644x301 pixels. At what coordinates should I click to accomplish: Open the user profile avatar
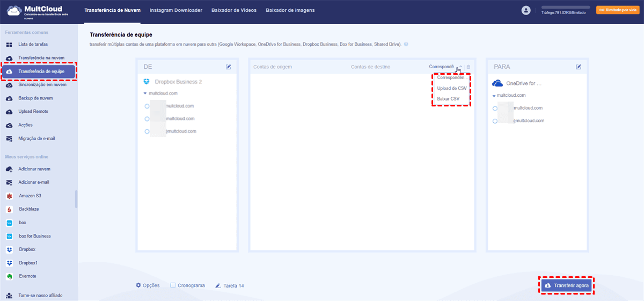526,10
